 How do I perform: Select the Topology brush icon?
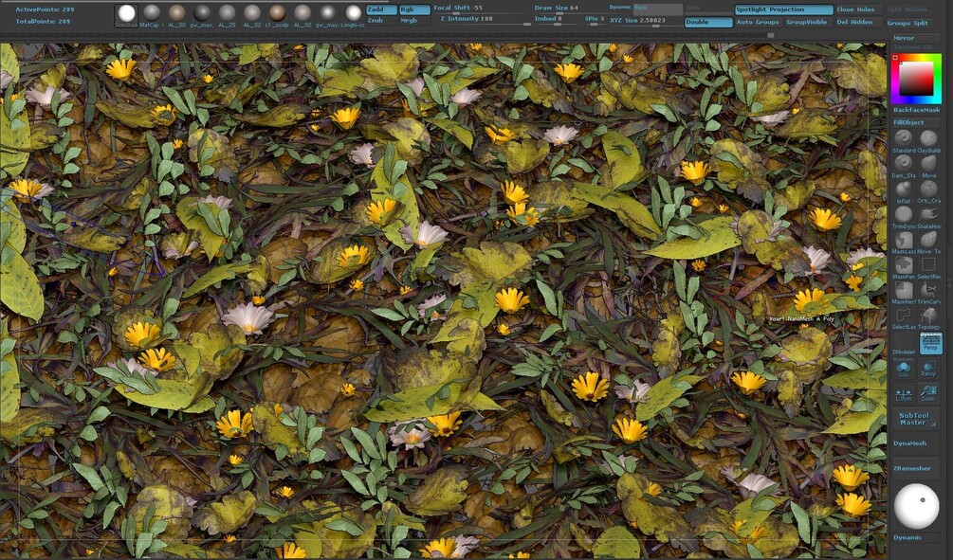(x=928, y=315)
